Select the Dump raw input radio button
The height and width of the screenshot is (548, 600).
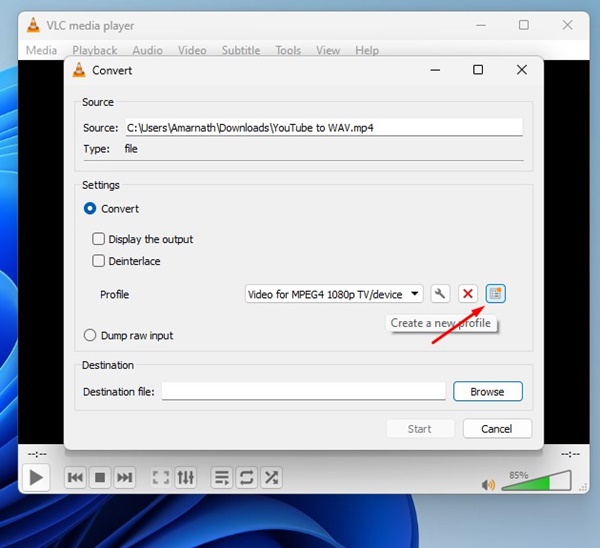pyautogui.click(x=90, y=335)
